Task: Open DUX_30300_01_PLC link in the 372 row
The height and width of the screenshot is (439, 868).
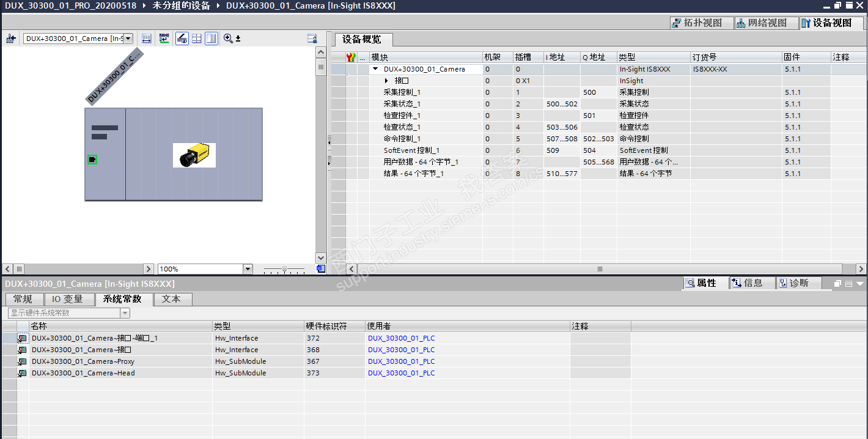Action: [401, 338]
